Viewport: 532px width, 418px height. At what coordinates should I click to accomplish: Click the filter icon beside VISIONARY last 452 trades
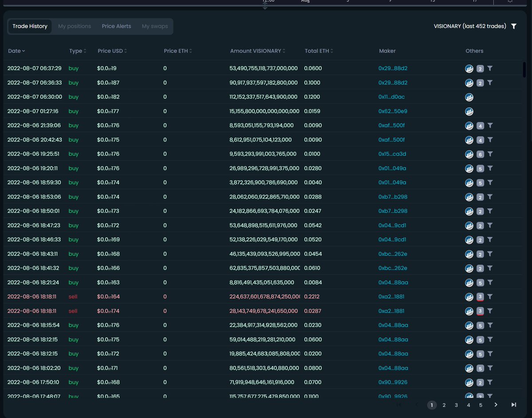(x=514, y=26)
